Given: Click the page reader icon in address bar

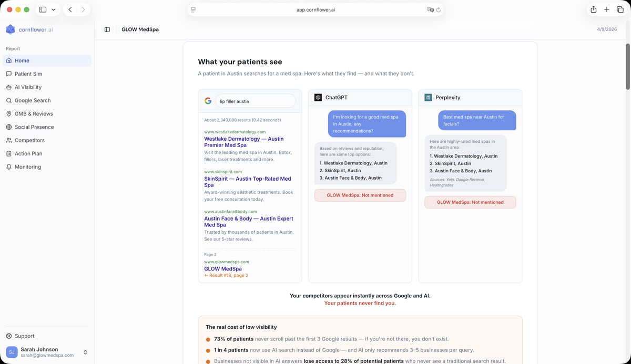Looking at the screenshot, I should 194,9.
